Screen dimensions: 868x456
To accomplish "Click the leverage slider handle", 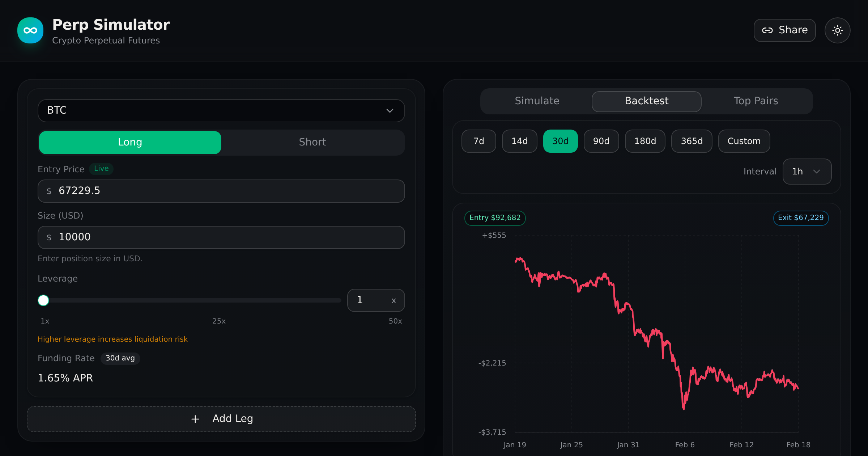I will pos(43,300).
